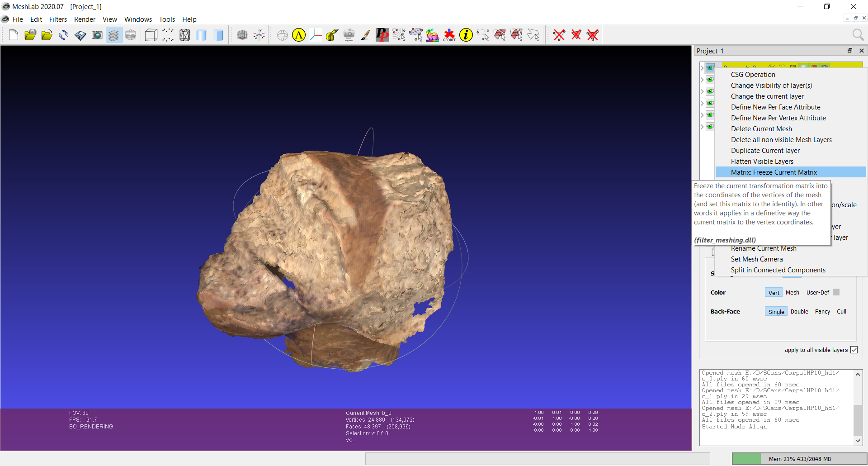Export mesh with the floppy disk icon
Viewport: 868px width, 466px height.
80,35
